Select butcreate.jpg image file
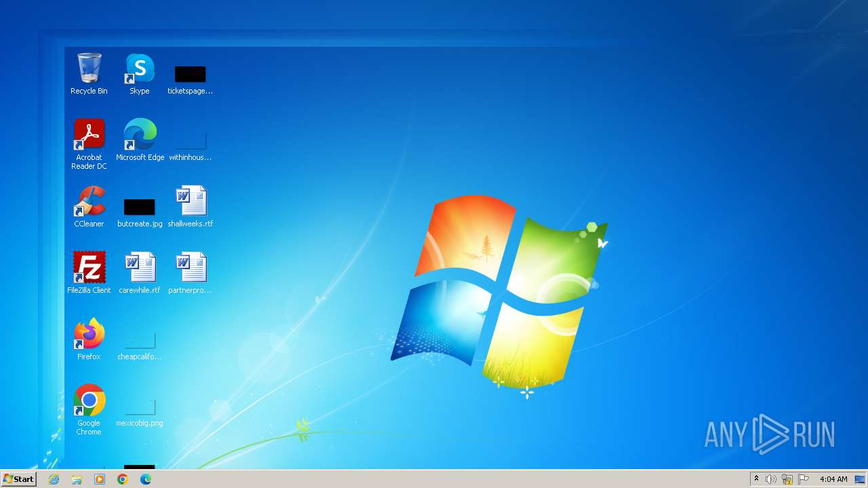Screen dimensions: 868x488 point(140,213)
